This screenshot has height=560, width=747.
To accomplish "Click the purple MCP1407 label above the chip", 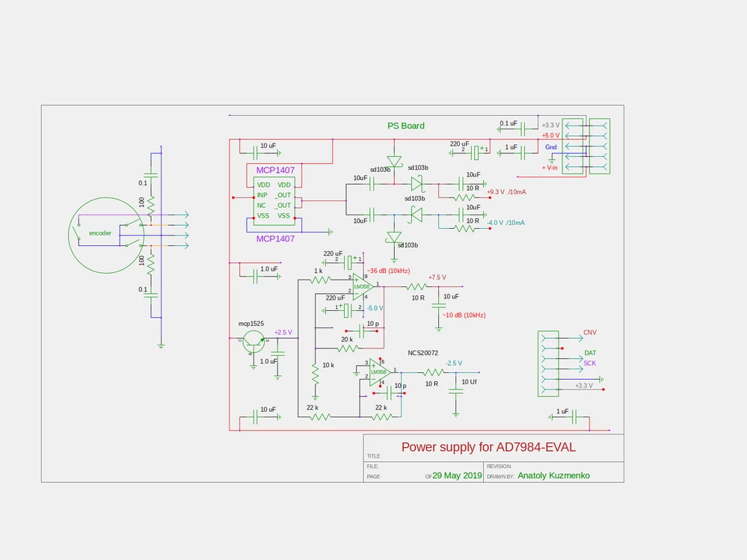I will pyautogui.click(x=275, y=170).
